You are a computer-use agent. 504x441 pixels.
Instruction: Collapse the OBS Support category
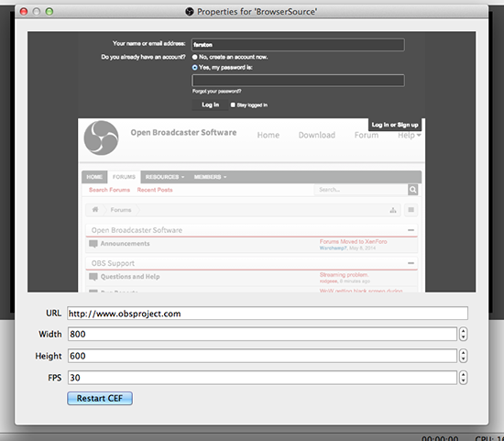pos(411,263)
